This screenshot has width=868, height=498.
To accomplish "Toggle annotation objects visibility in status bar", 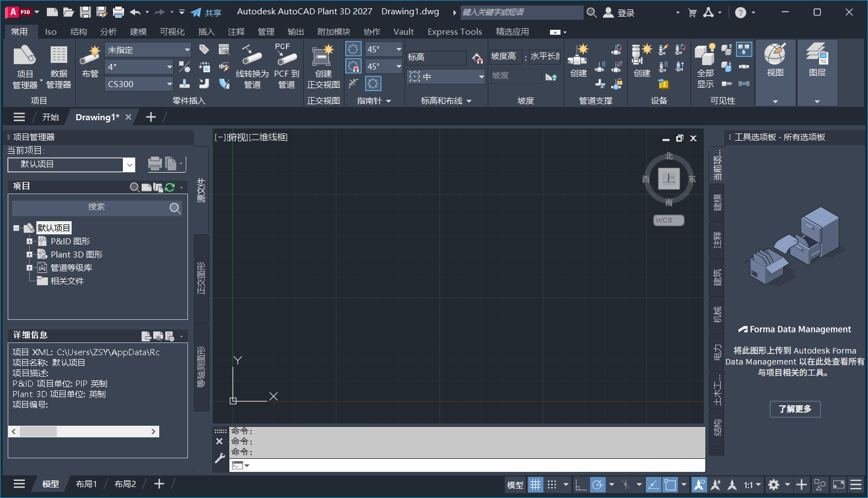I will click(699, 485).
